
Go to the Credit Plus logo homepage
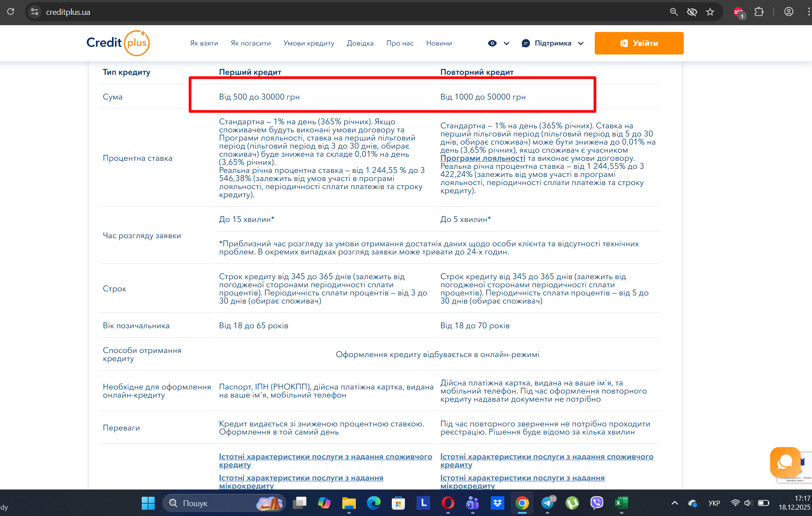point(118,43)
